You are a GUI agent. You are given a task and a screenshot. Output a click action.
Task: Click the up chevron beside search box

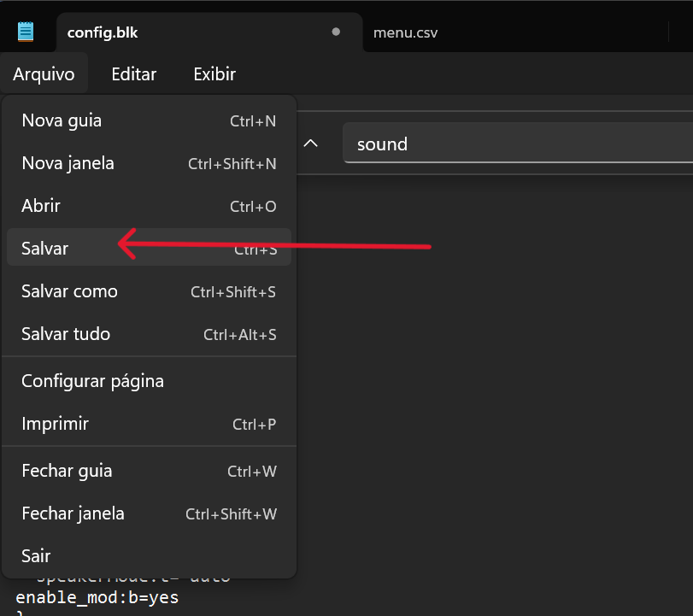click(311, 144)
